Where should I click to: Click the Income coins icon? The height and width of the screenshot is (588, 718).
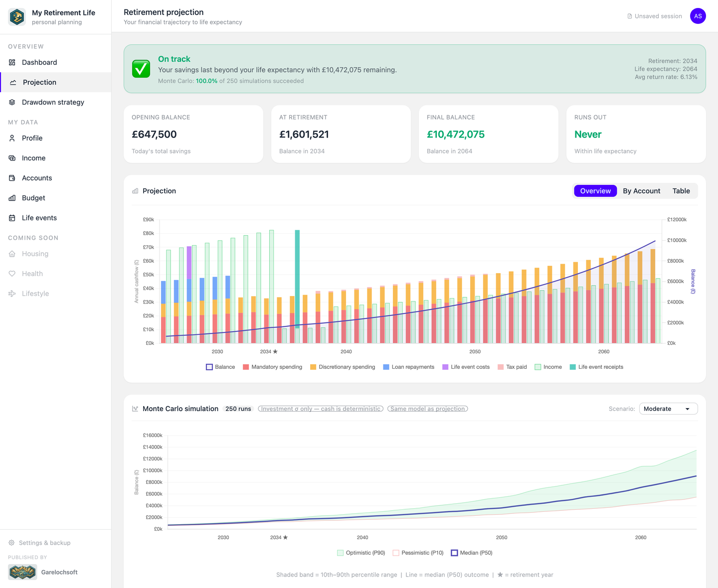[12, 158]
